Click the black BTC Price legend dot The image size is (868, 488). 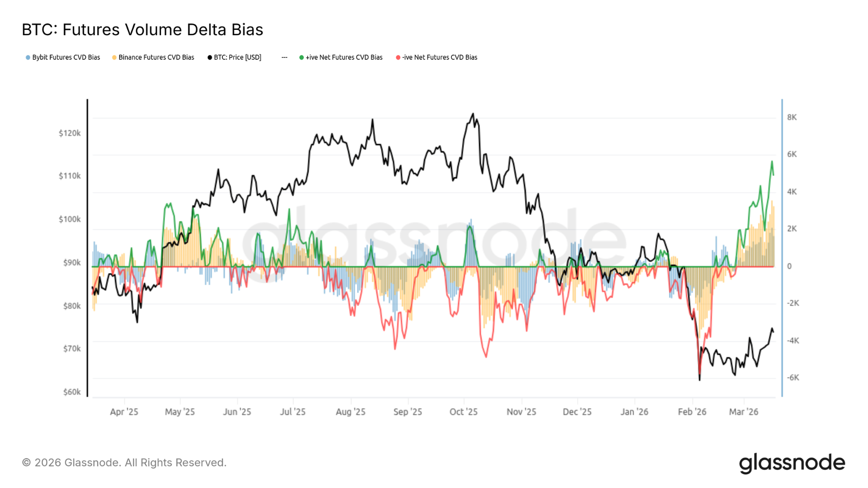coord(210,57)
